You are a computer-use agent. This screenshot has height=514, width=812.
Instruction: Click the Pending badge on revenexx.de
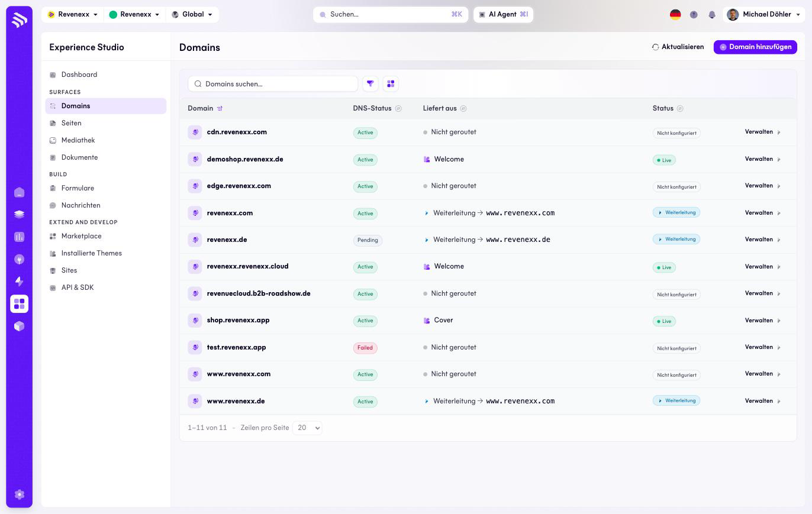368,240
